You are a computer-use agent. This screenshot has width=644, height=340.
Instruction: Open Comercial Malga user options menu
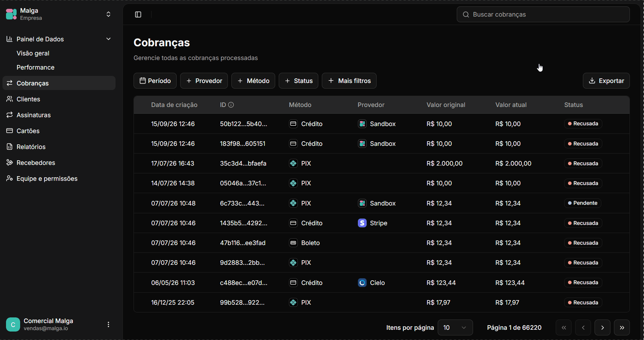(x=108, y=324)
